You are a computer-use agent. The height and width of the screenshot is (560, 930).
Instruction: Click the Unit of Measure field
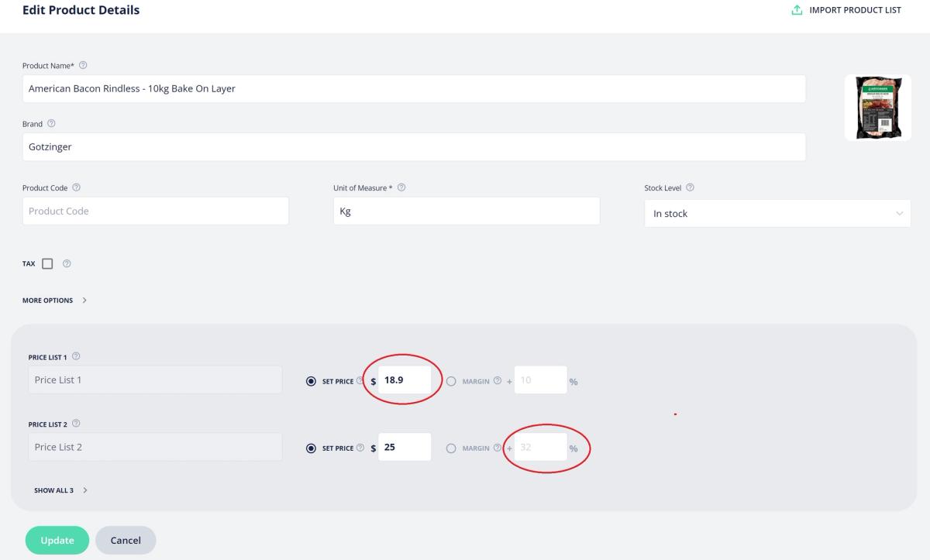(467, 211)
